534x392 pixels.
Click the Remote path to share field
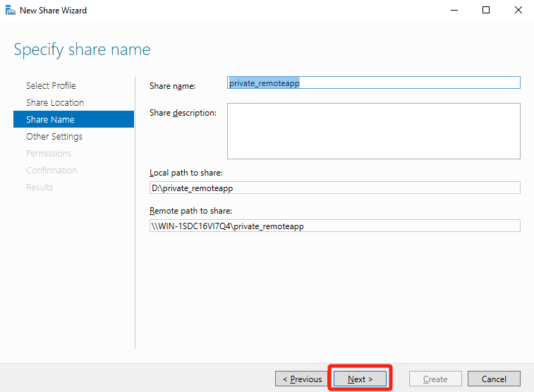[x=331, y=226]
